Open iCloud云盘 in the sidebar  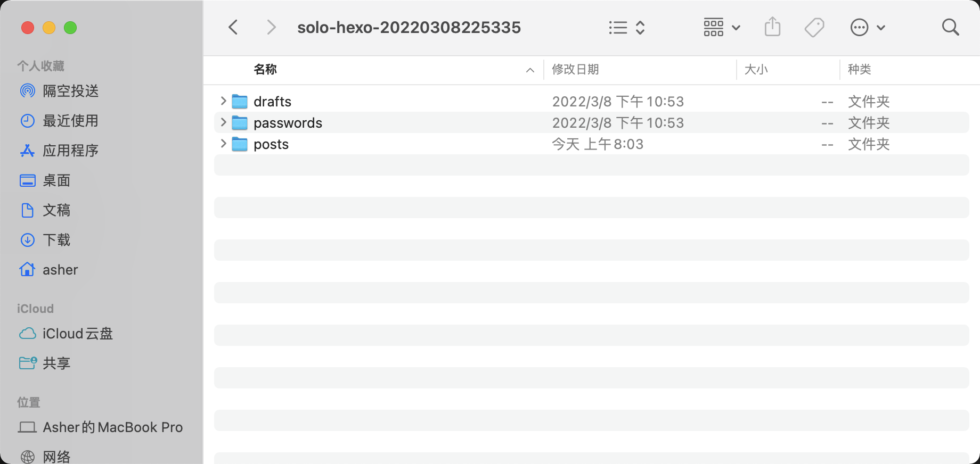click(x=77, y=334)
